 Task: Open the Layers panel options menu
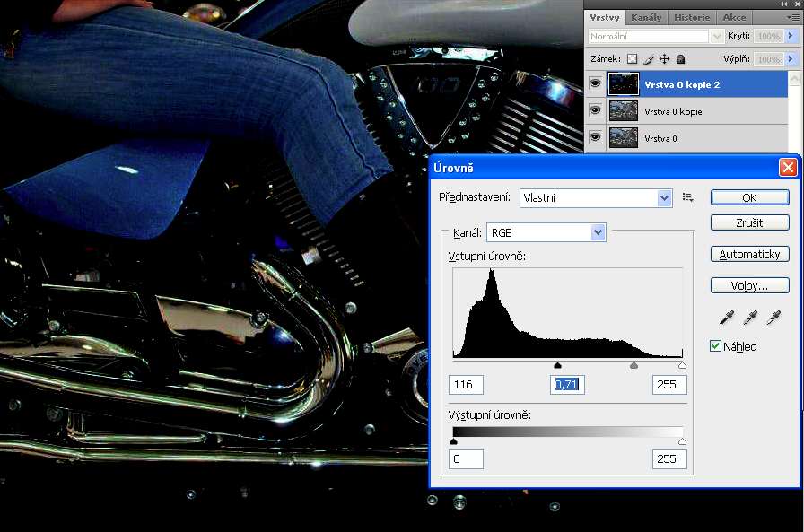click(793, 17)
